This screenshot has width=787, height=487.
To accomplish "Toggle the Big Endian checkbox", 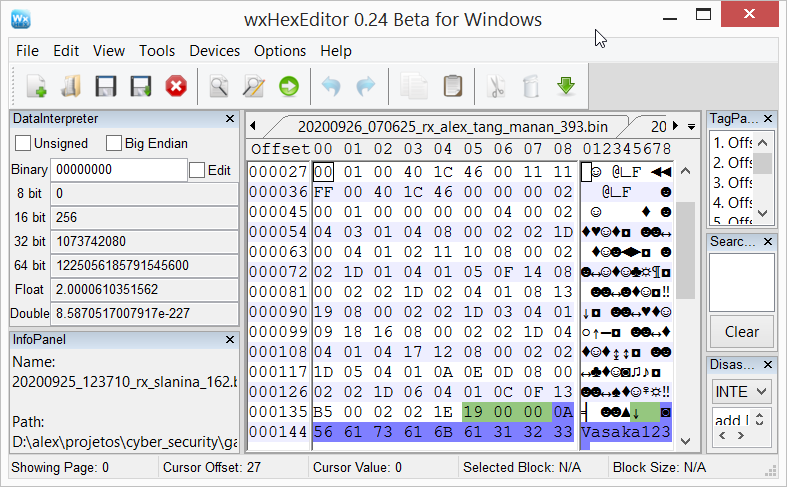I will tap(113, 143).
